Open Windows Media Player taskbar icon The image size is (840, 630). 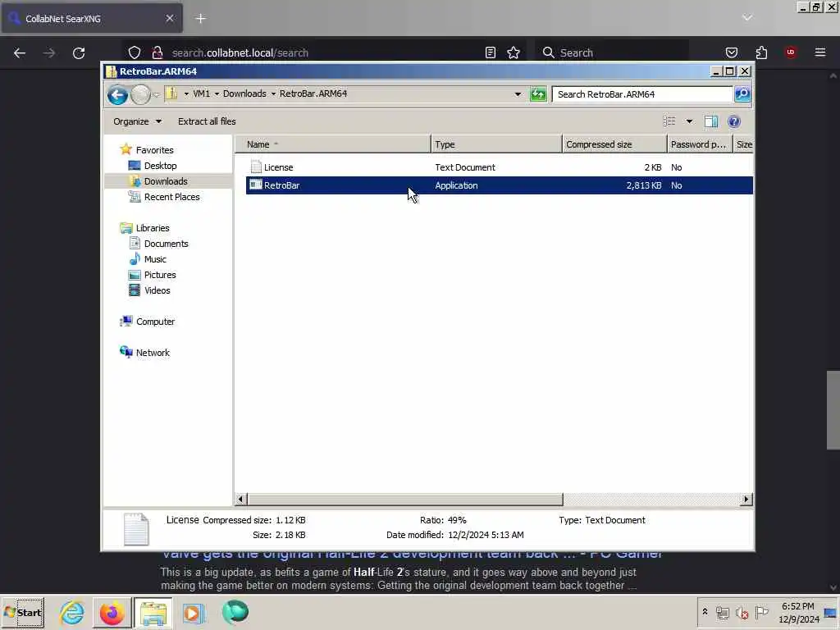[194, 613]
